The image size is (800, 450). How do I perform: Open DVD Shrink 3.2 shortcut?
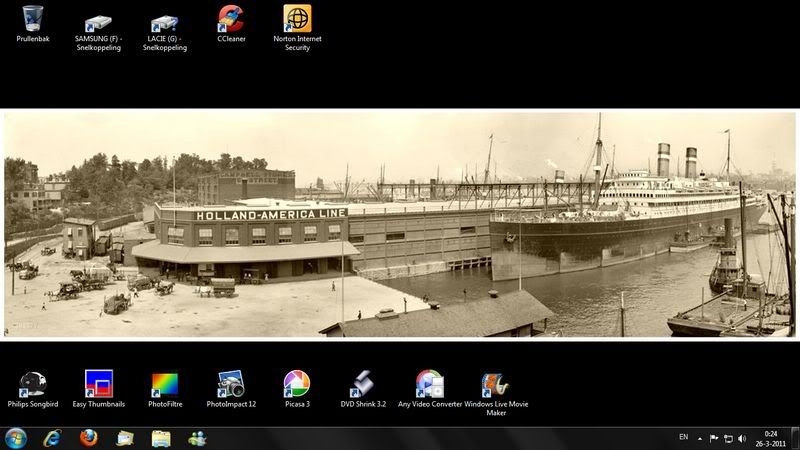363,389
